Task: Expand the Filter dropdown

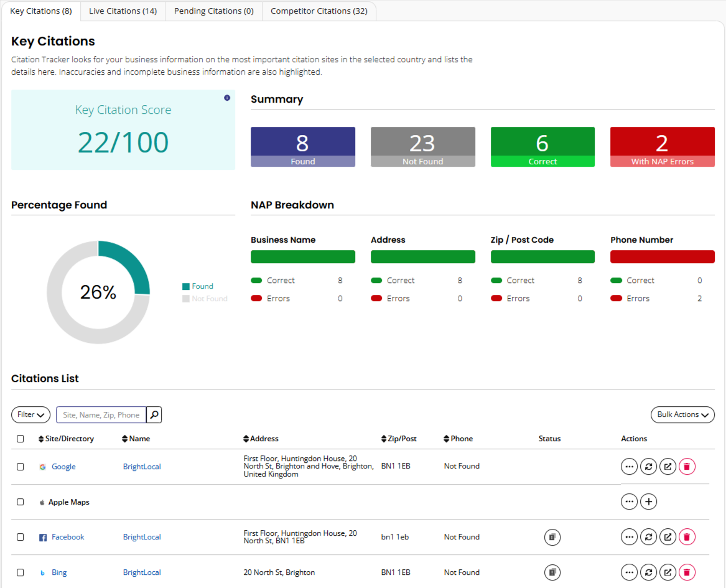Action: pos(30,414)
